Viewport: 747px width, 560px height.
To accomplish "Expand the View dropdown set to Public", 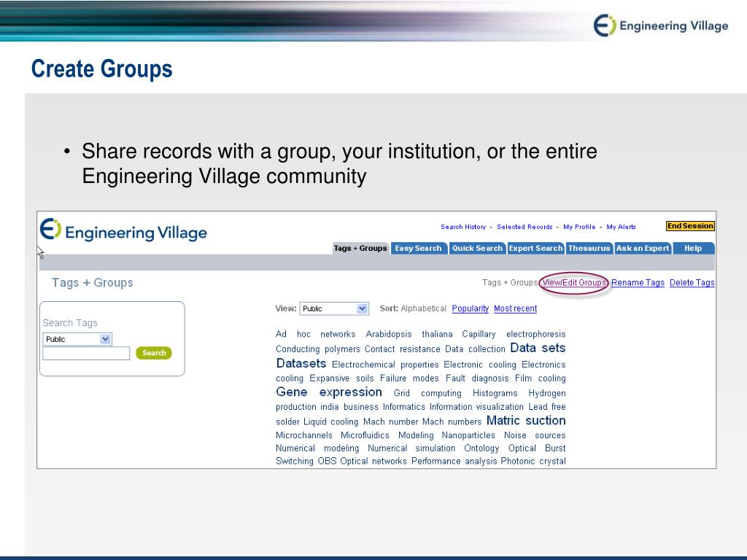I will [334, 308].
